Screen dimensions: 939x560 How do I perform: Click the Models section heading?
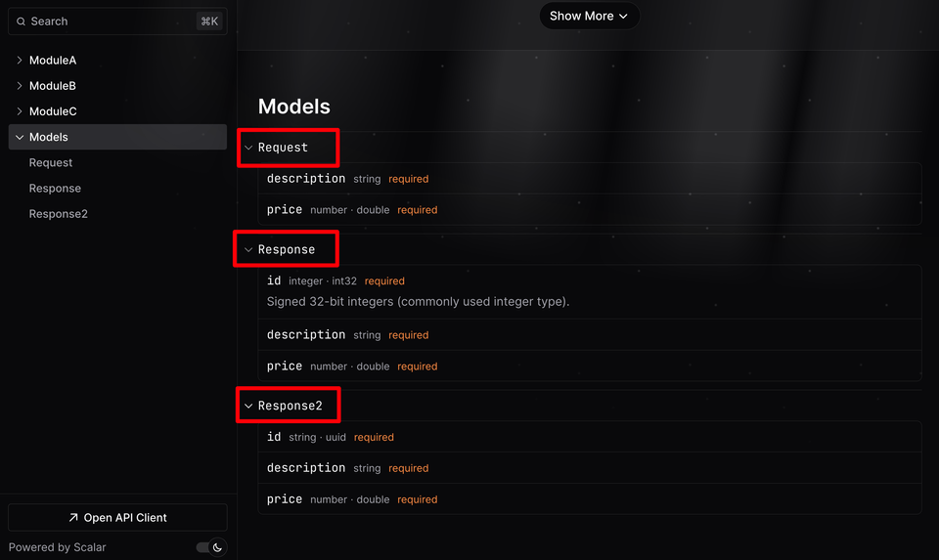click(x=294, y=107)
